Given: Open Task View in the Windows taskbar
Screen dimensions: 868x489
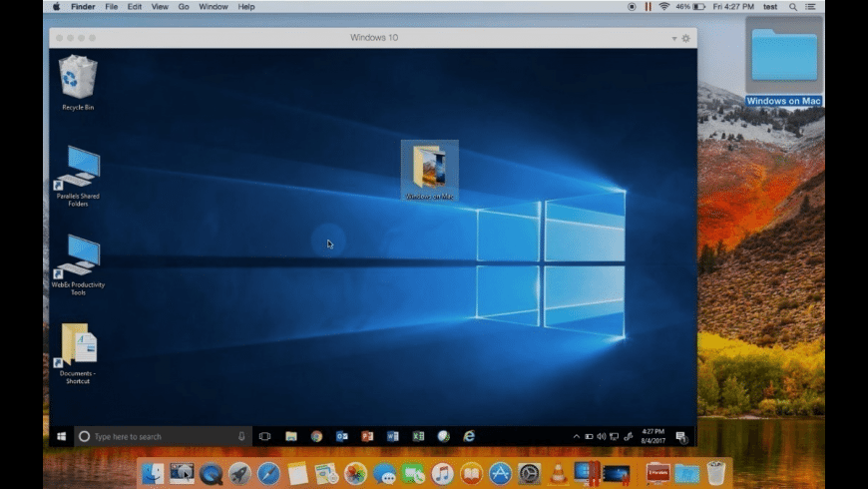Looking at the screenshot, I should coord(264,436).
